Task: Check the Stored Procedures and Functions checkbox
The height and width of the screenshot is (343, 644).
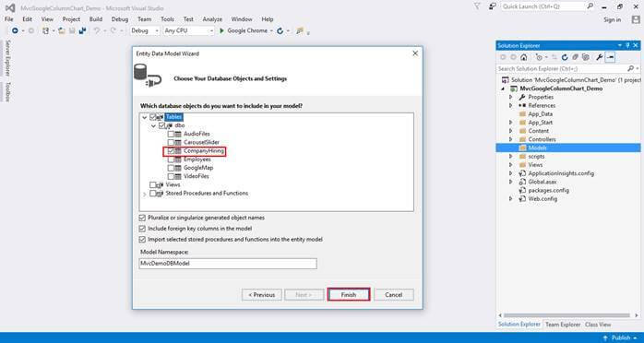Action: (x=153, y=194)
